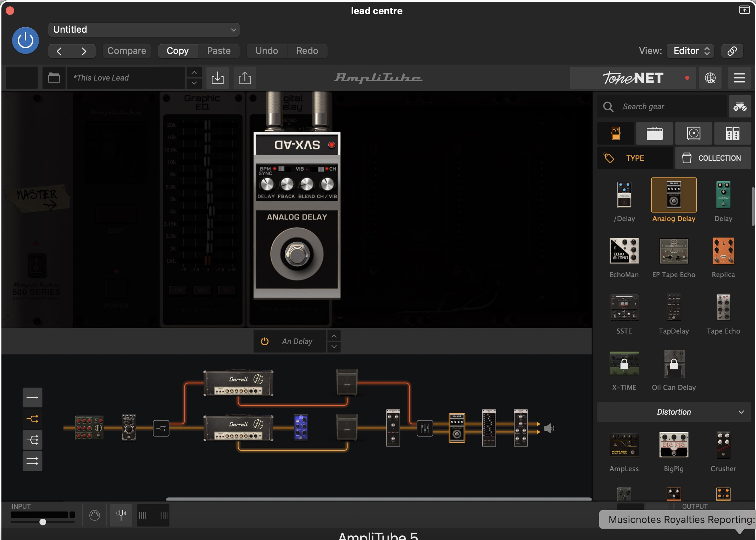Select blue stomp pedal in chain
This screenshot has width=756, height=540.
301,428
